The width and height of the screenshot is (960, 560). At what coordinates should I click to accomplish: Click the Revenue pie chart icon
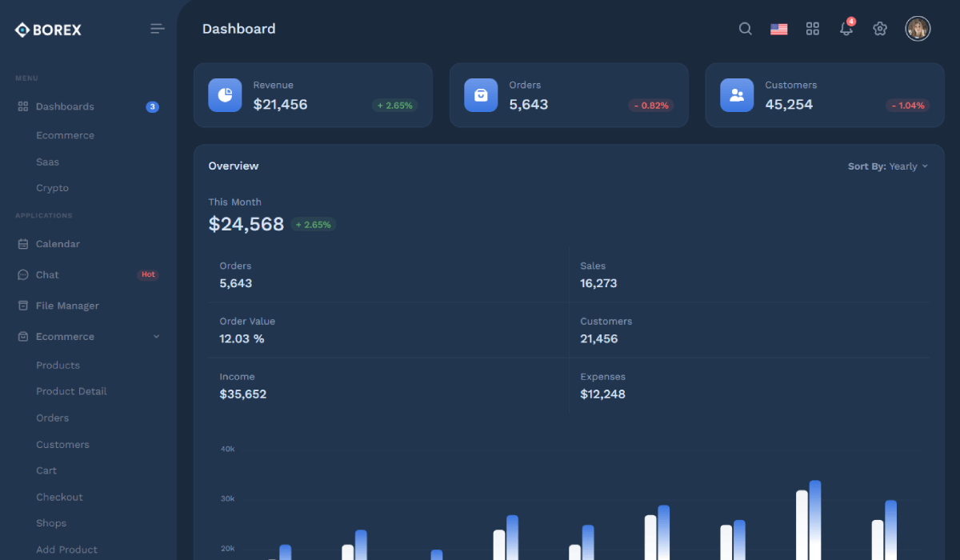pos(225,95)
